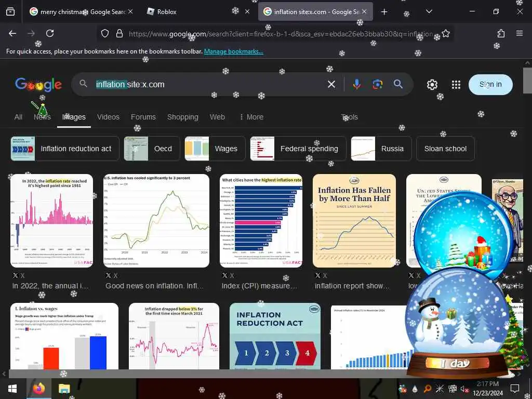Viewport: 532px width, 399px height.
Task: Click the URL address bar
Action: (x=282, y=34)
